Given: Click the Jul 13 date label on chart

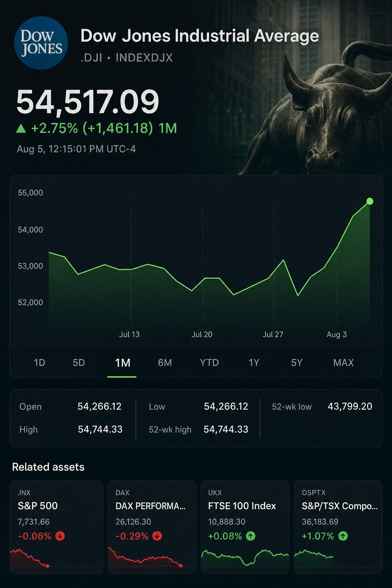Looking at the screenshot, I should (x=129, y=334).
